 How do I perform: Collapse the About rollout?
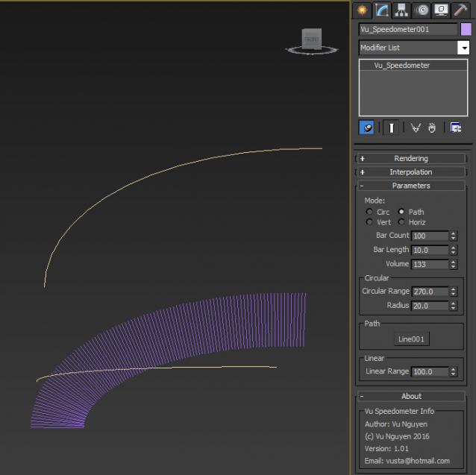pyautogui.click(x=411, y=396)
